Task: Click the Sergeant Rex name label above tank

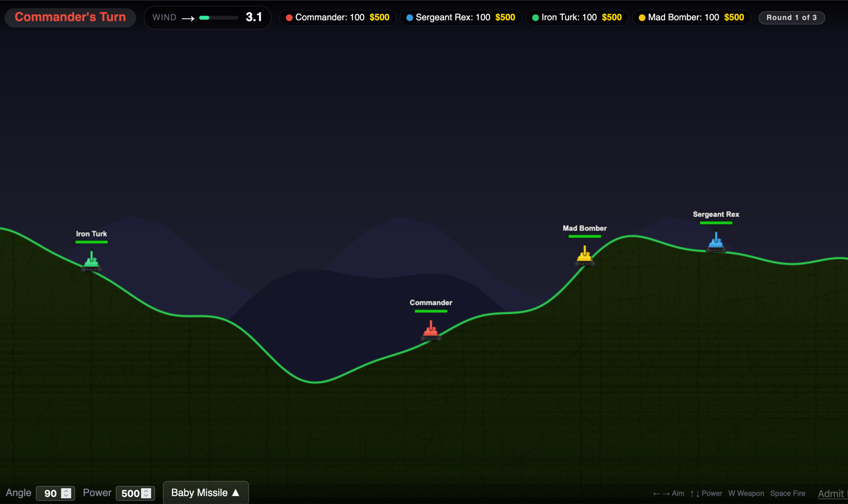Action: [x=716, y=214]
